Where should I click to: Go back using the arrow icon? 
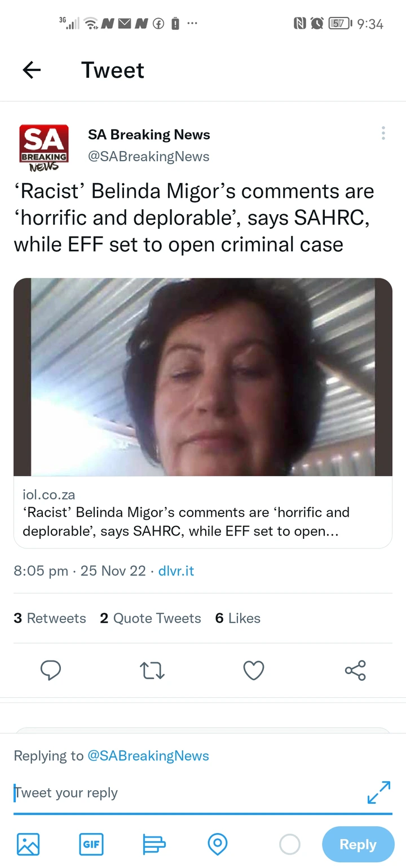coord(32,70)
